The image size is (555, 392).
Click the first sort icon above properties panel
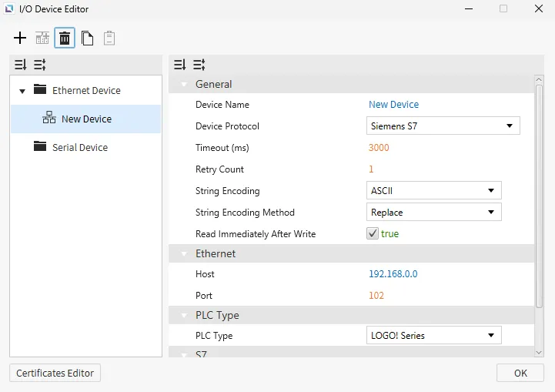pyautogui.click(x=179, y=65)
